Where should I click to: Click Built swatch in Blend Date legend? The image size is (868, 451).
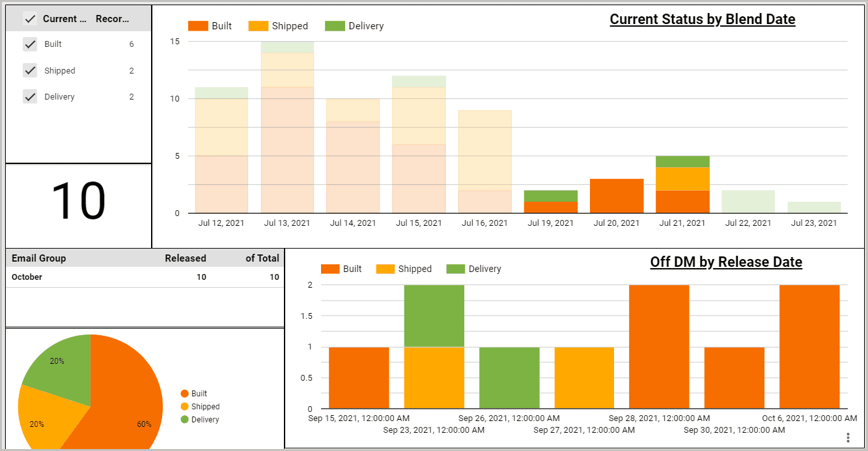[197, 26]
